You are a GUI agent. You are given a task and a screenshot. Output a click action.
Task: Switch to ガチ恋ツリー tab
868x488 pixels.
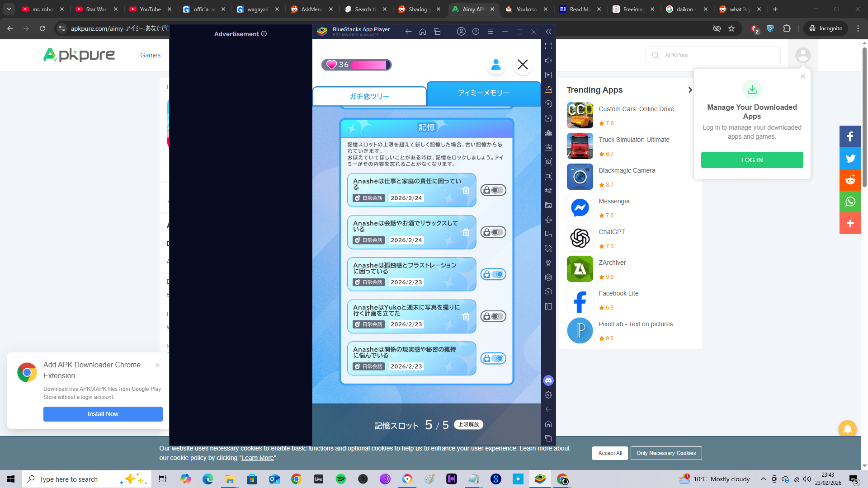coord(369,96)
